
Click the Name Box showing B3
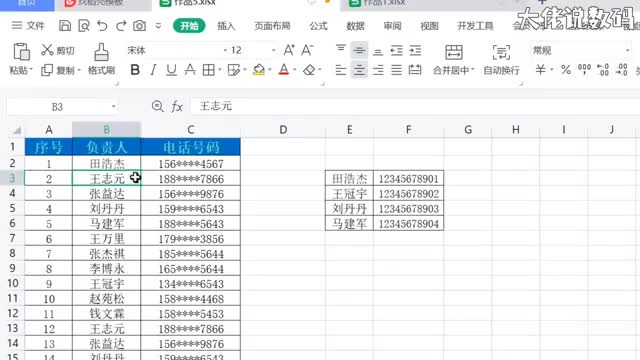pyautogui.click(x=57, y=107)
